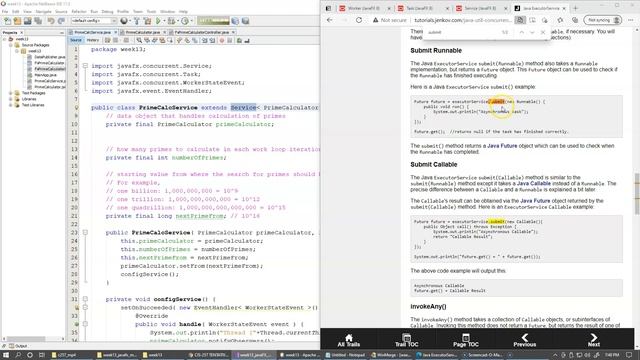Expand the Test Packages node

[x=11, y=93]
